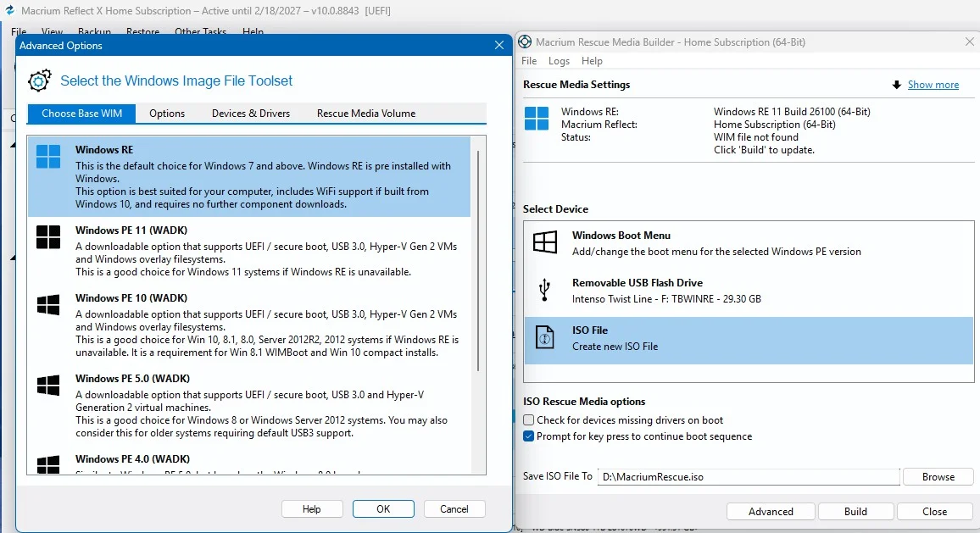Open the Advanced settings button
Screen dimensions: 980x533
pyautogui.click(x=771, y=512)
